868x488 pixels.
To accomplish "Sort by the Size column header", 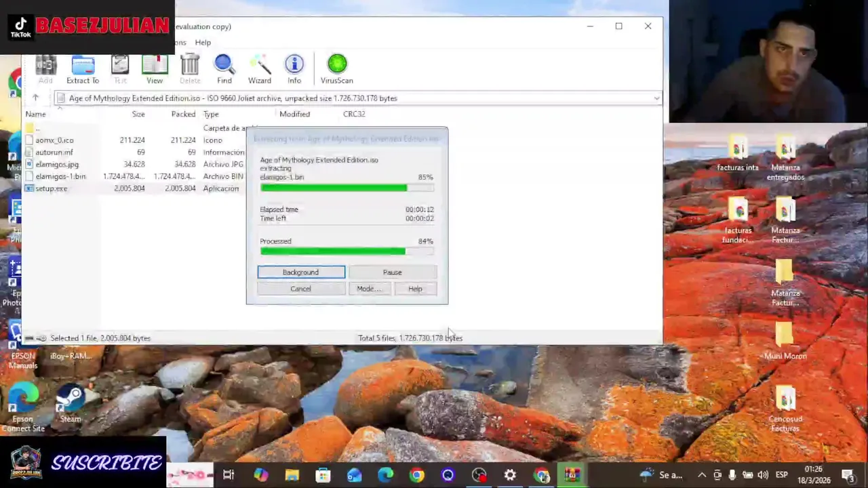I will pyautogui.click(x=138, y=114).
